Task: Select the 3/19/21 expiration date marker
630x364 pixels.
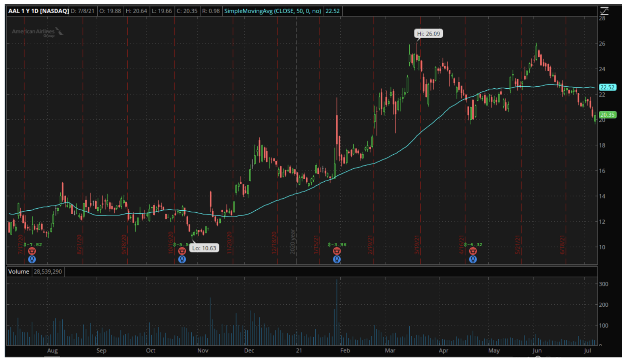Action: coord(417,244)
